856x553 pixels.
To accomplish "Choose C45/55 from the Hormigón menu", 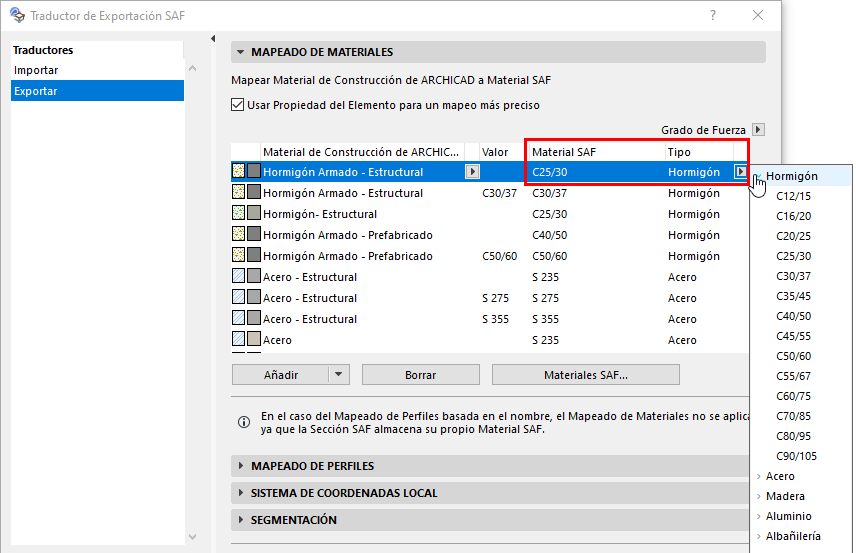I will [x=793, y=336].
